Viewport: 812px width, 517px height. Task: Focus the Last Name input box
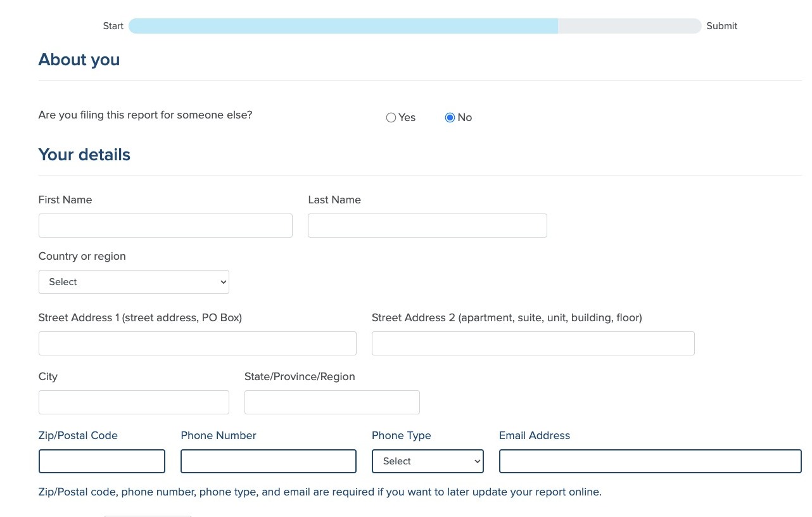427,226
